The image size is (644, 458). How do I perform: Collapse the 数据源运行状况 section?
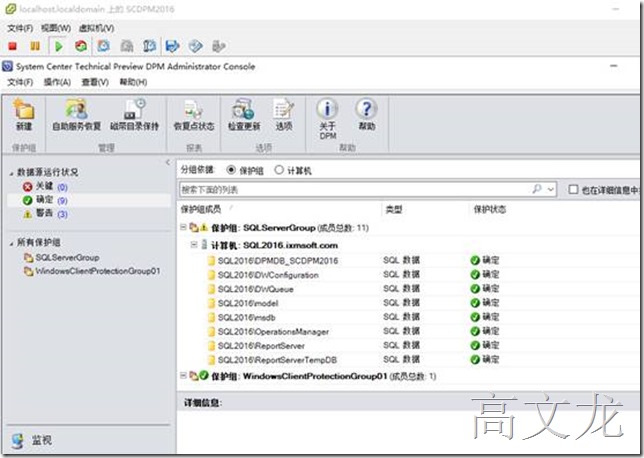pos(11,173)
